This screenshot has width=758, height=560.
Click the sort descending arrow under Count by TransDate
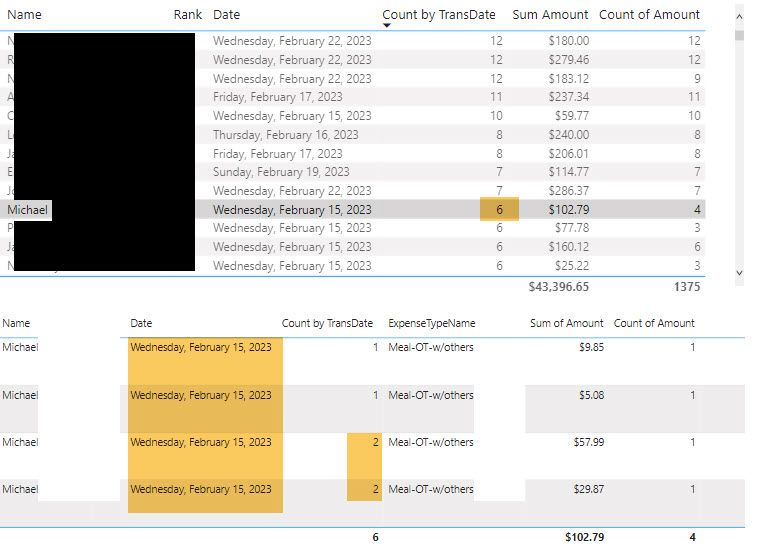(x=387, y=26)
